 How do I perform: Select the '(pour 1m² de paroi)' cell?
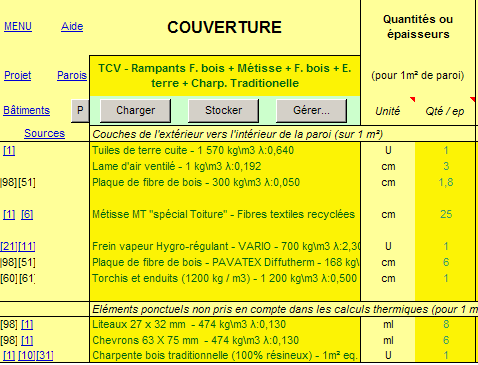coord(418,75)
